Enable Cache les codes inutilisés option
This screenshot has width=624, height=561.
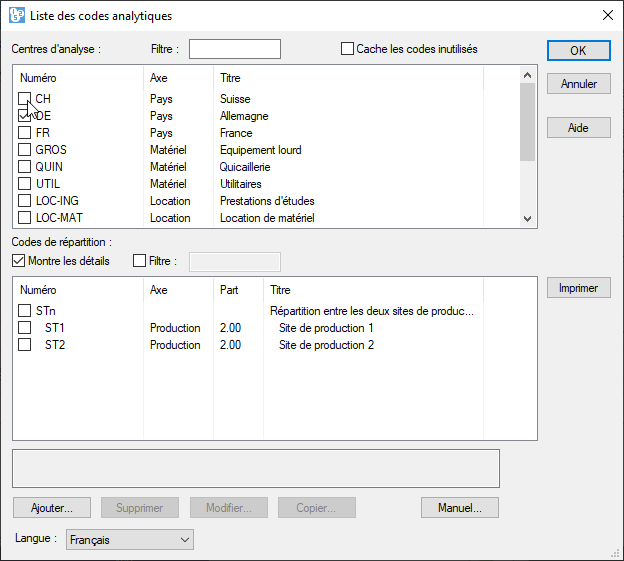[x=347, y=49]
